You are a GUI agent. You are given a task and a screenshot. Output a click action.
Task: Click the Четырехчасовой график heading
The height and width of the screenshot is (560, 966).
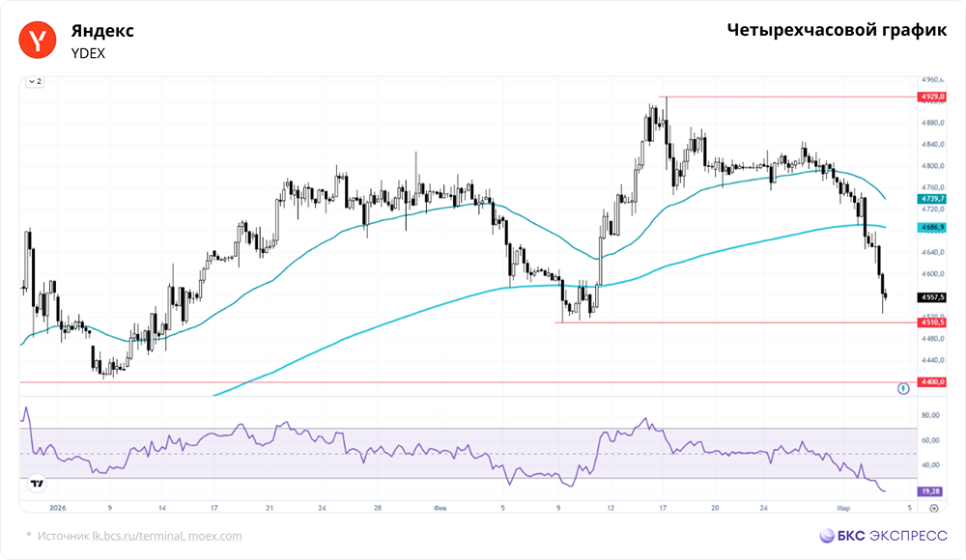837,30
